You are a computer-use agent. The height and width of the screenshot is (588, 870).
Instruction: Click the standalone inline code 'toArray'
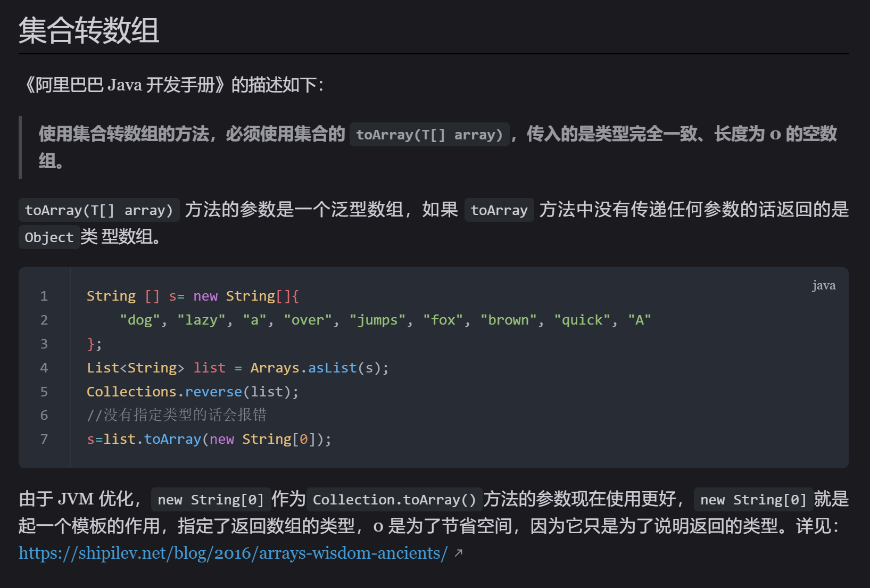point(499,210)
